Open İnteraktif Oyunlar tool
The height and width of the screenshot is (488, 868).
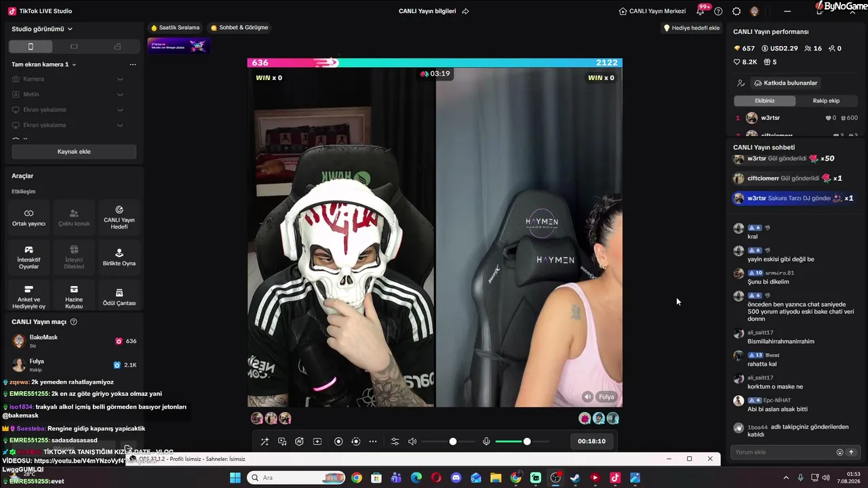28,258
